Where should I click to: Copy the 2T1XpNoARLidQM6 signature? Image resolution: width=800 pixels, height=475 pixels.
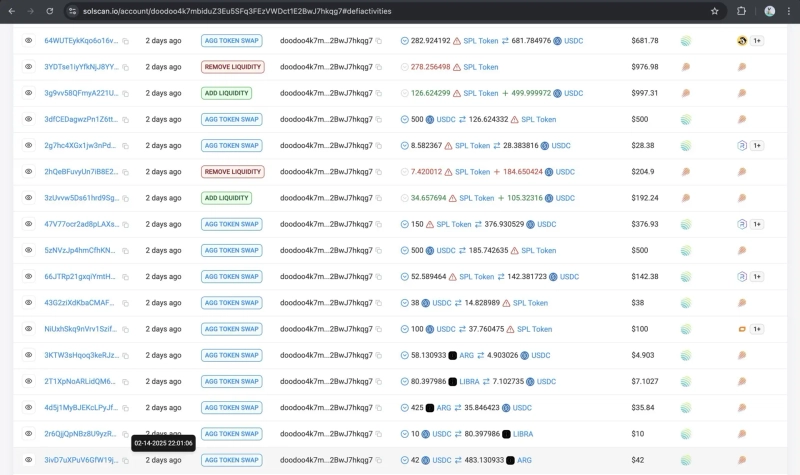(126, 381)
